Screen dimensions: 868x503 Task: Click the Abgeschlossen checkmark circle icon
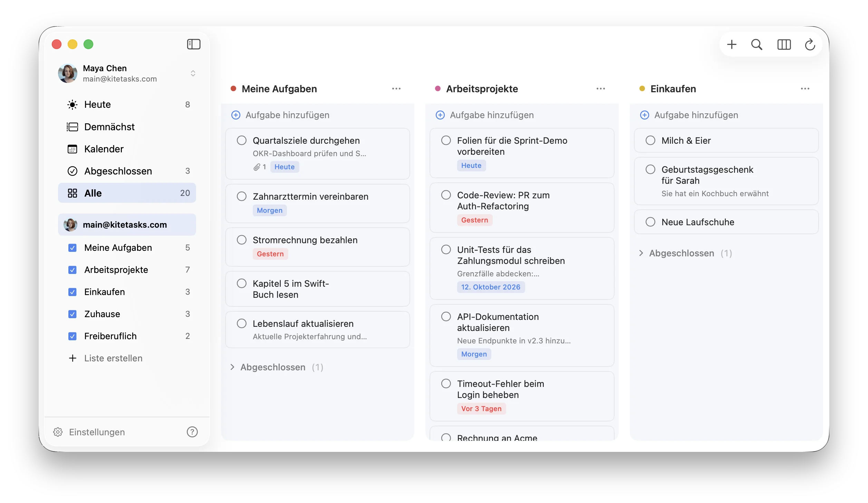tap(72, 171)
